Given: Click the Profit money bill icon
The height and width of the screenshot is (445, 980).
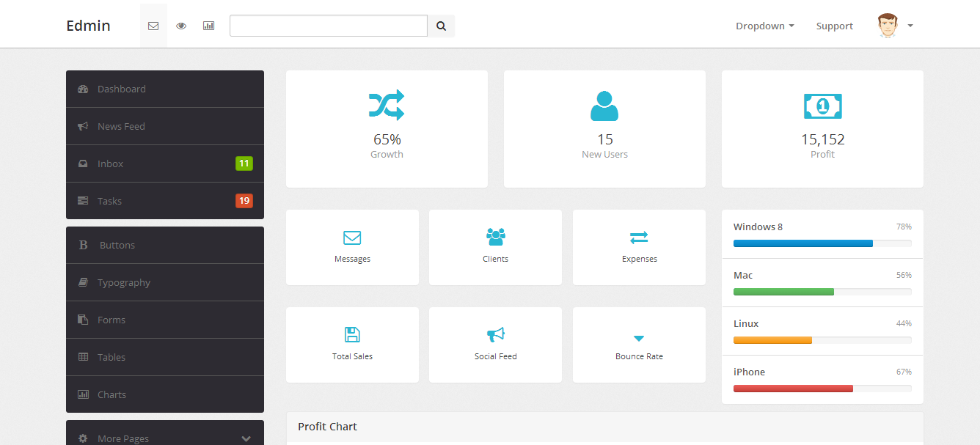Looking at the screenshot, I should coord(822,106).
